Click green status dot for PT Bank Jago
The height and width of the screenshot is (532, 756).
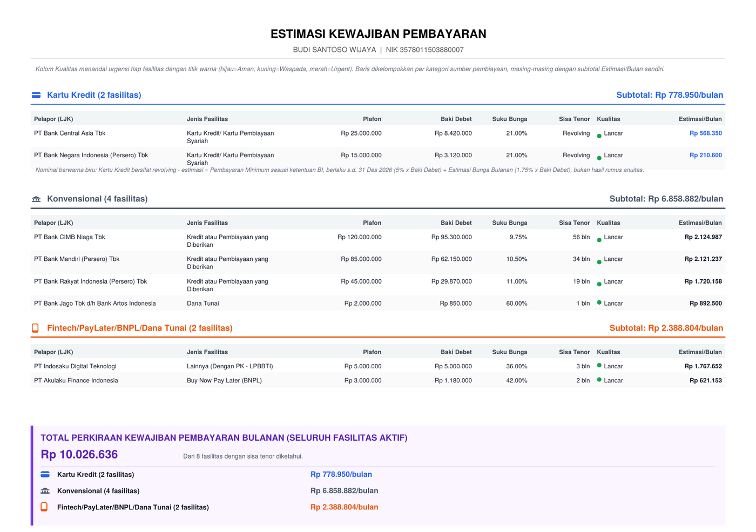tap(599, 302)
